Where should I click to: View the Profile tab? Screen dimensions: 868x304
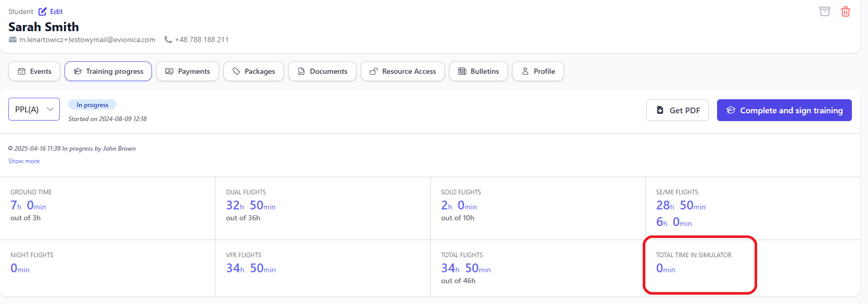538,71
